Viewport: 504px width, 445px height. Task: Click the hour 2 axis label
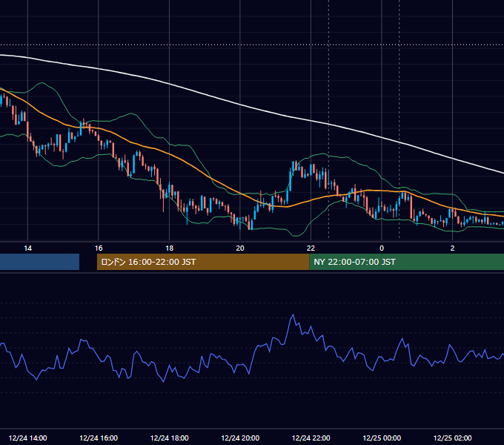452,248
